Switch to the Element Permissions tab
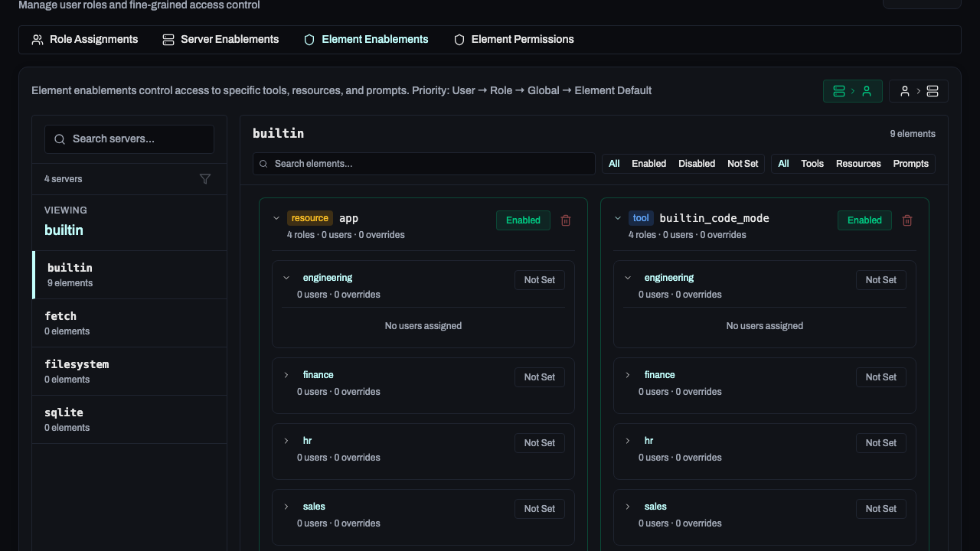This screenshot has height=551, width=980. (514, 40)
